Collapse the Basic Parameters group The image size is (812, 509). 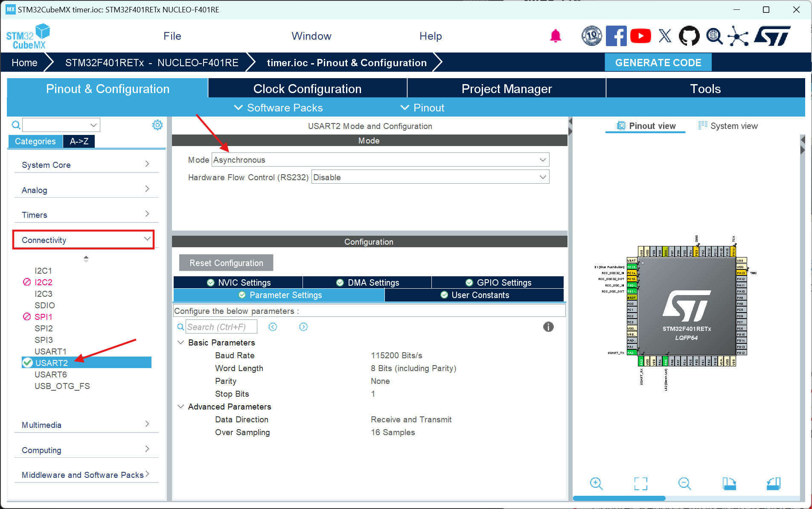pyautogui.click(x=180, y=342)
